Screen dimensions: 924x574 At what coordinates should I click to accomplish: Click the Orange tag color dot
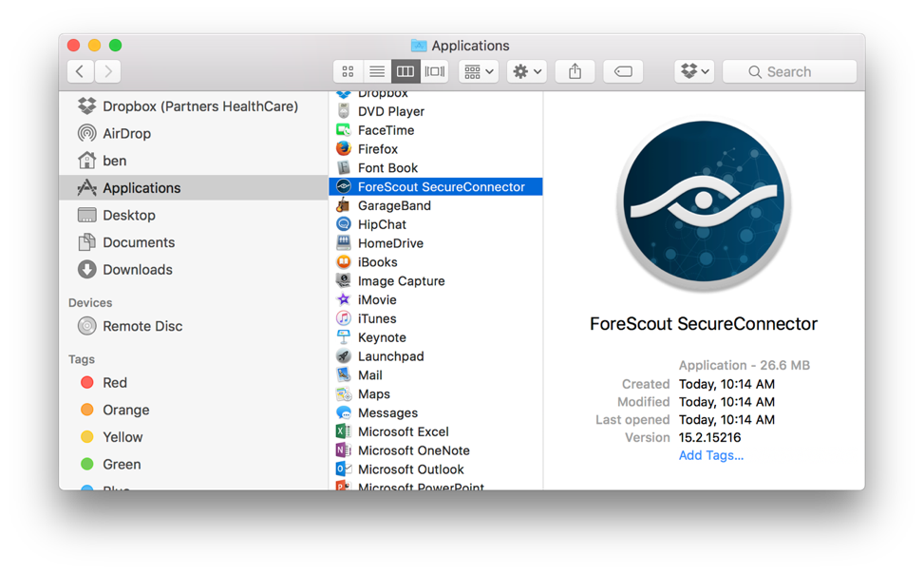(87, 410)
